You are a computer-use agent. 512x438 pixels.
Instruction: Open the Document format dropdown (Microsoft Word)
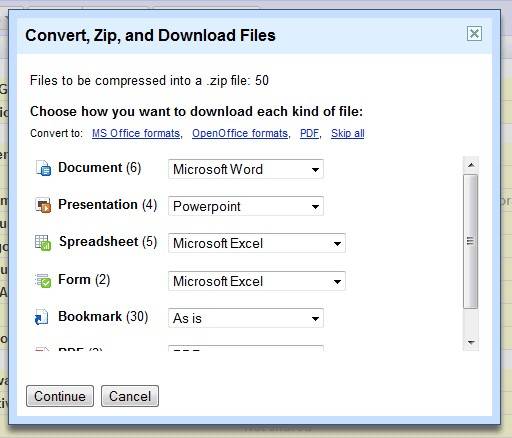click(x=246, y=169)
